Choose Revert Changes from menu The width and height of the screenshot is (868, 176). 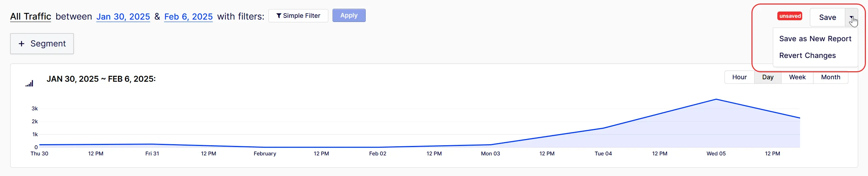click(x=807, y=56)
